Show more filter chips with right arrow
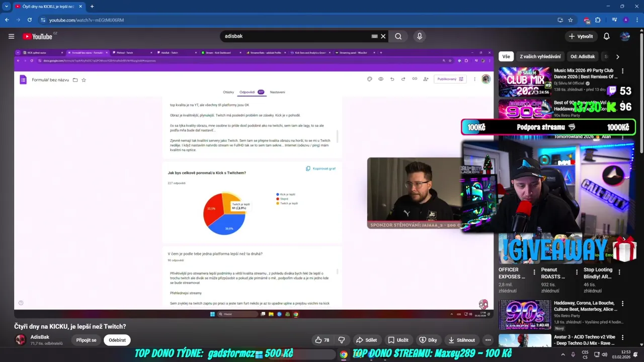 617,57
